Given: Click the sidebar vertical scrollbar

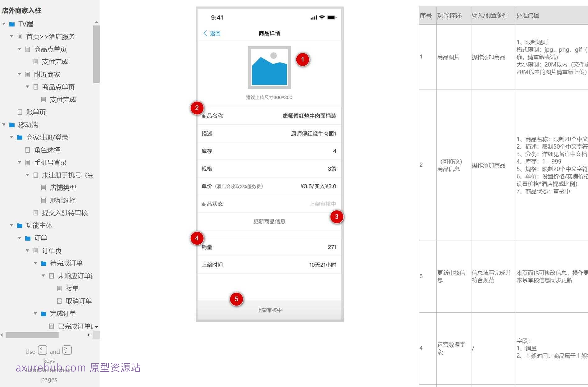Looking at the screenshot, I should coord(96,53).
